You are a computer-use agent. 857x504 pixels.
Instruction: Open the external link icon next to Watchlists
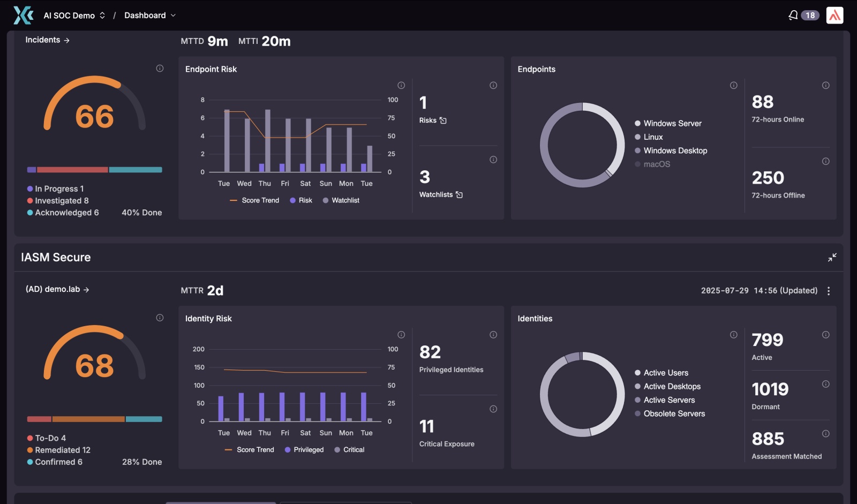click(459, 195)
